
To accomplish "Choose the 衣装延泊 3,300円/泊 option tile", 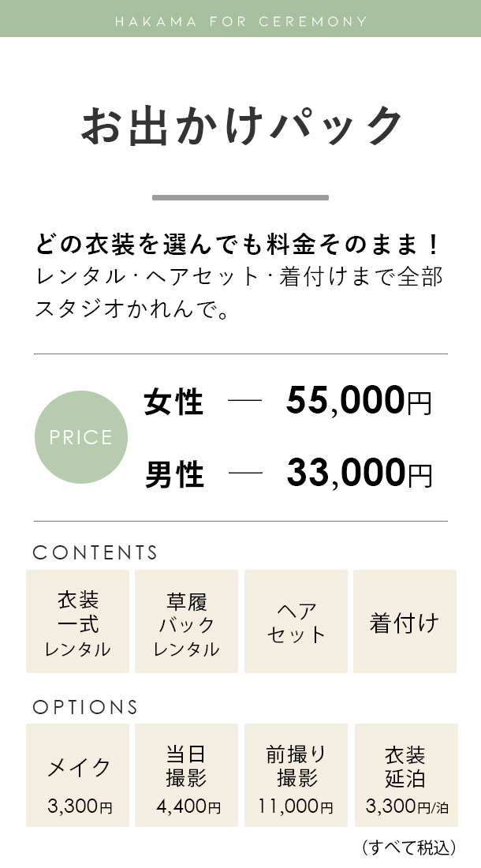I will (x=406, y=775).
